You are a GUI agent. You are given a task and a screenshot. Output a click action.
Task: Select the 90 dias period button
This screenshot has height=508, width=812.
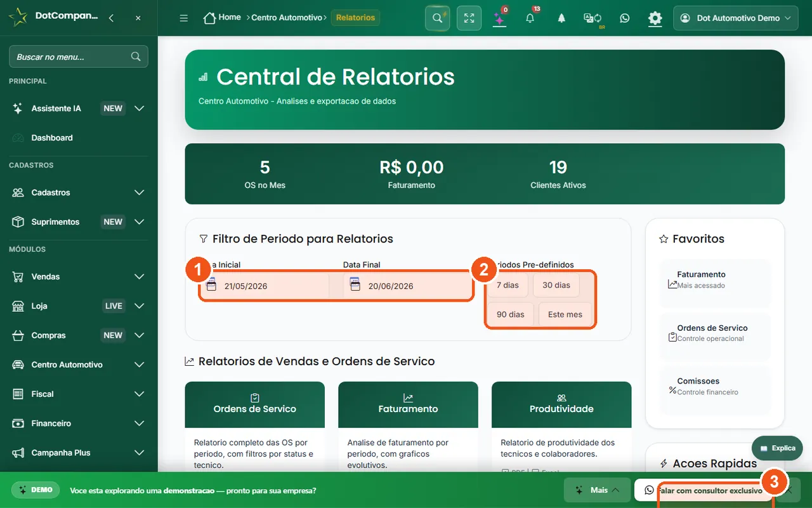(x=511, y=314)
